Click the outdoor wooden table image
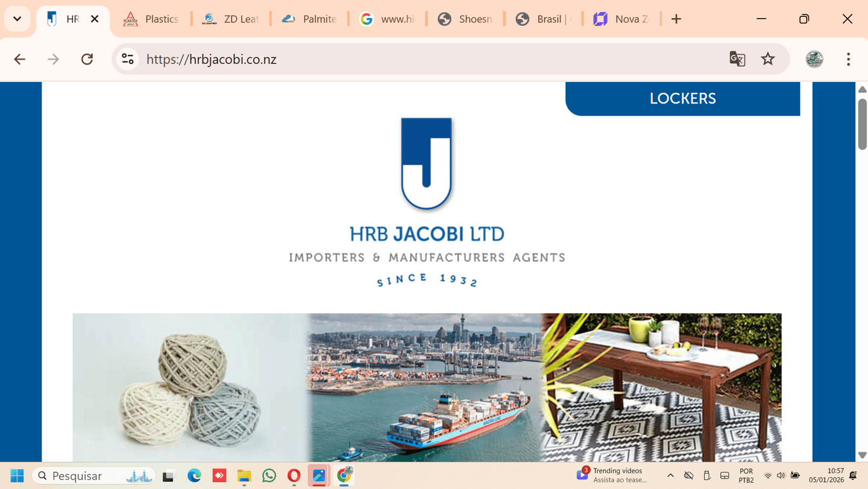 pos(662,387)
